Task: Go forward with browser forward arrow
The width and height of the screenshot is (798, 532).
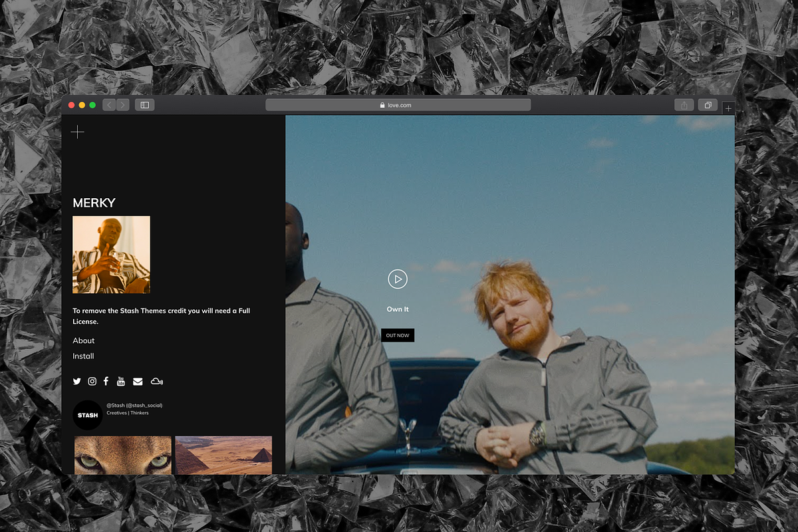Action: click(122, 105)
